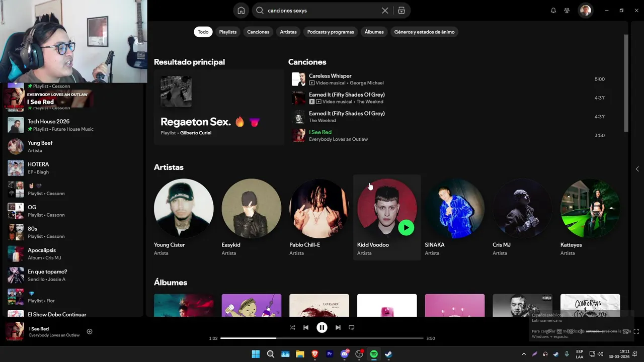Viewport: 644px width, 362px height.
Task: Open George Michael artist link
Action: 367,83
